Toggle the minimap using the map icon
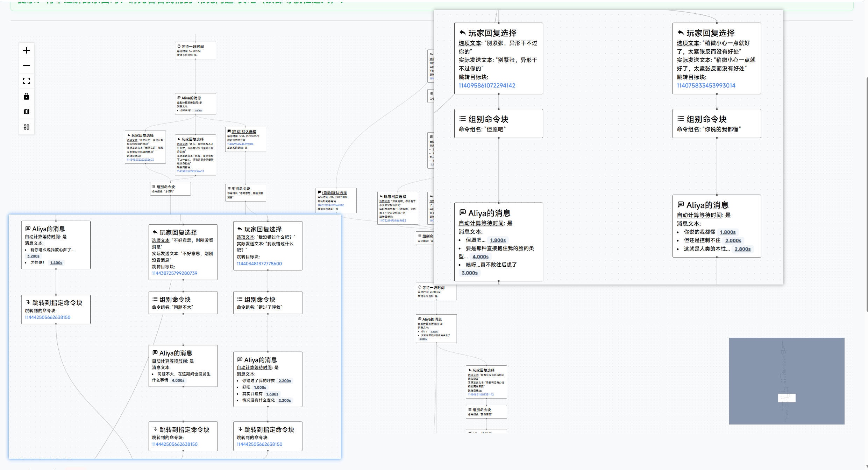 click(x=27, y=112)
